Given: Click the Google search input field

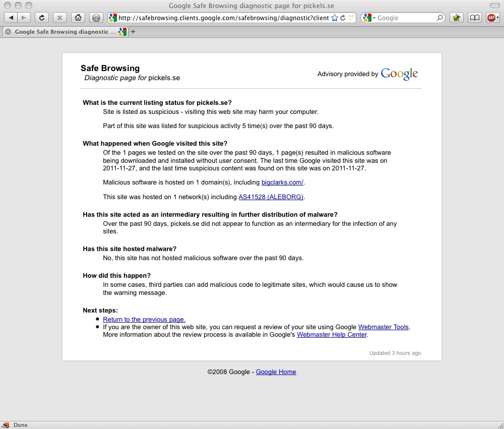Looking at the screenshot, I should point(406,18).
